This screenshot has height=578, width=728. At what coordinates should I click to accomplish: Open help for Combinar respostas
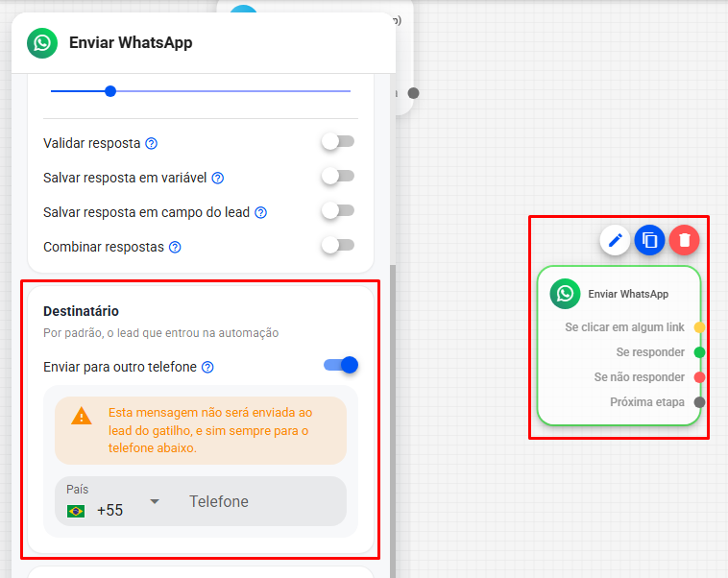175,247
